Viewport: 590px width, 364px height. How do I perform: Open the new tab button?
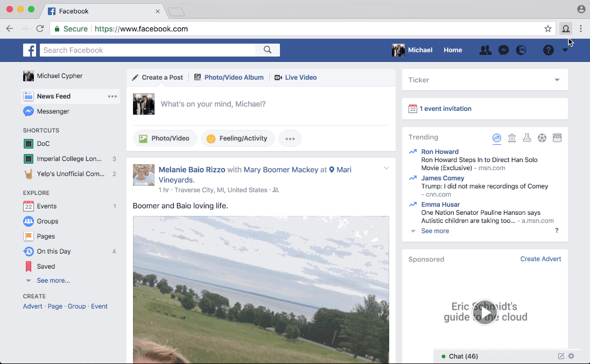(176, 12)
